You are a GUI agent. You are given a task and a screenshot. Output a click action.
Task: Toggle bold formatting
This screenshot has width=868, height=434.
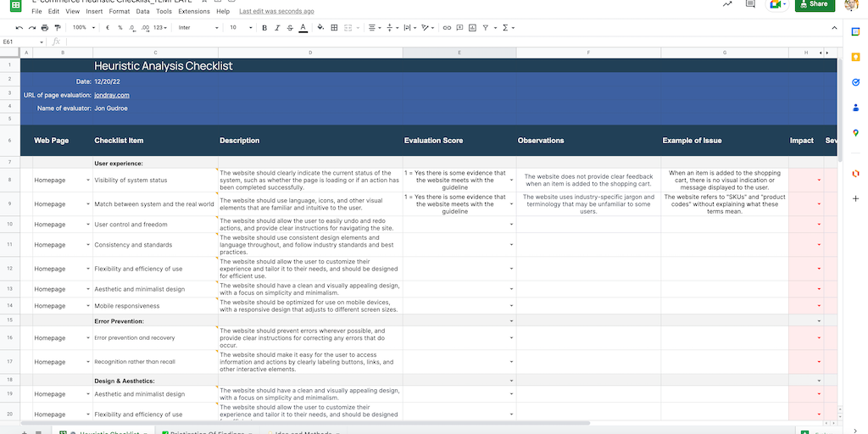pos(264,28)
